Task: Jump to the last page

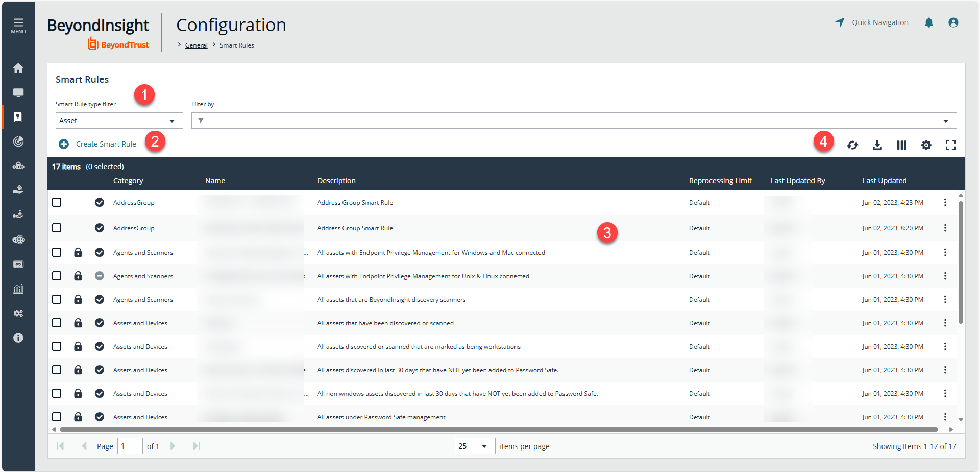Action: pyautogui.click(x=197, y=446)
